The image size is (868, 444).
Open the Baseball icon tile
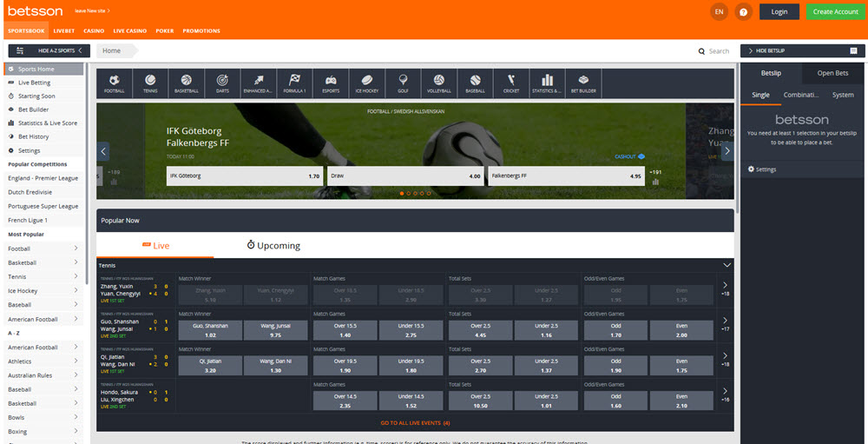[x=475, y=83]
